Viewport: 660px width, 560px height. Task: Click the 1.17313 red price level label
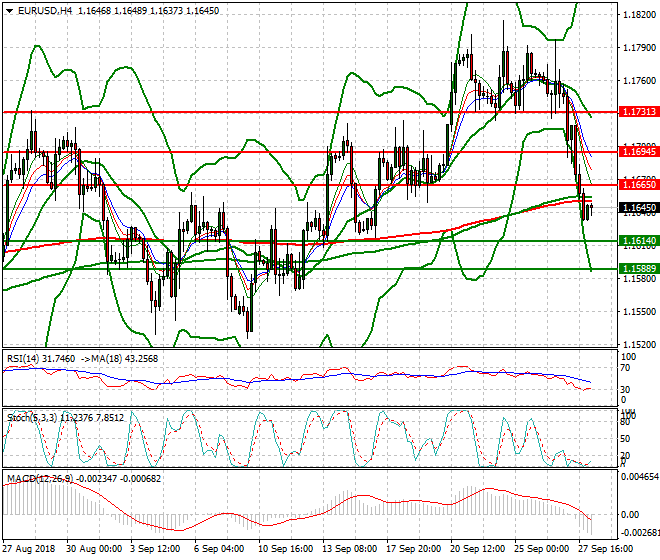(639, 112)
